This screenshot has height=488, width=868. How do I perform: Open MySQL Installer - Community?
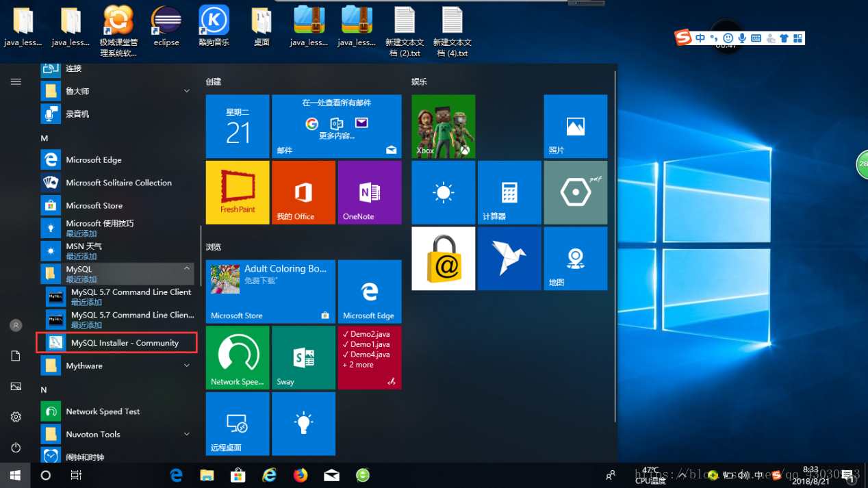pyautogui.click(x=117, y=343)
